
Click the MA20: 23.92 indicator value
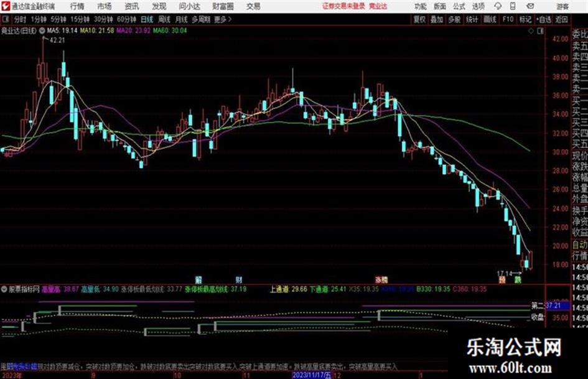133,30
